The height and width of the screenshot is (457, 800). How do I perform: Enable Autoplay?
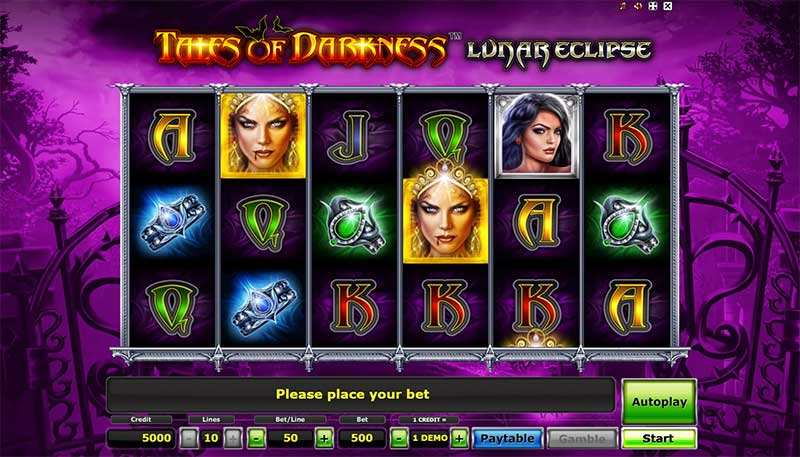pos(659,402)
